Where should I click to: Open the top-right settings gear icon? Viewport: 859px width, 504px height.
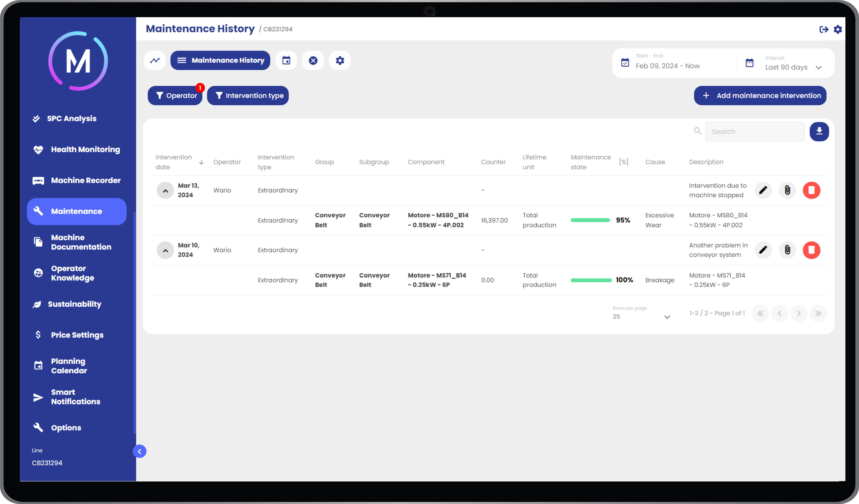click(838, 29)
